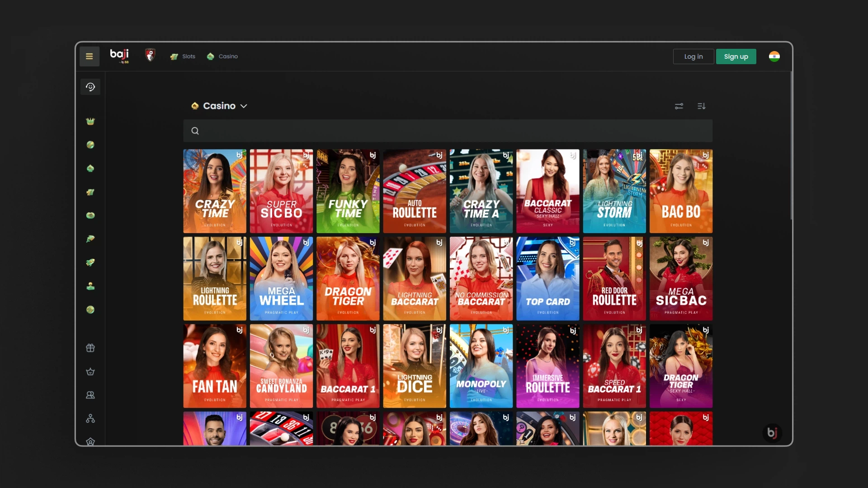The height and width of the screenshot is (488, 868).
Task: Click the joystick arcade sidebar icon
Action: tap(90, 286)
